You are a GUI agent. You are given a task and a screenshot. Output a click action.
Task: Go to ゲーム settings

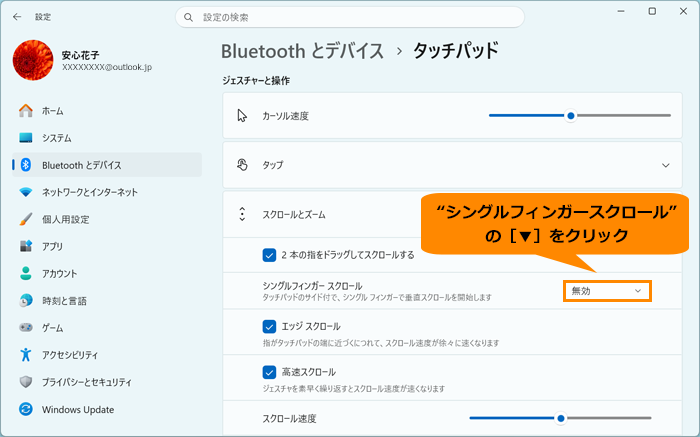pos(107,328)
